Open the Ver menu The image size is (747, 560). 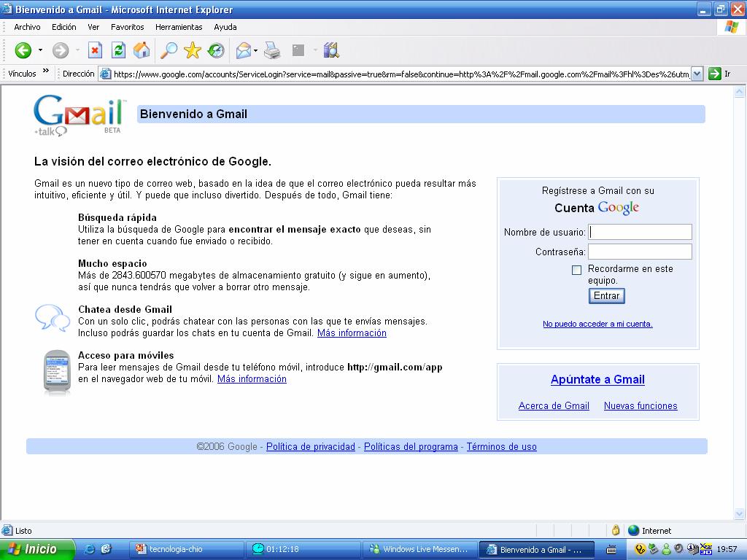click(93, 27)
